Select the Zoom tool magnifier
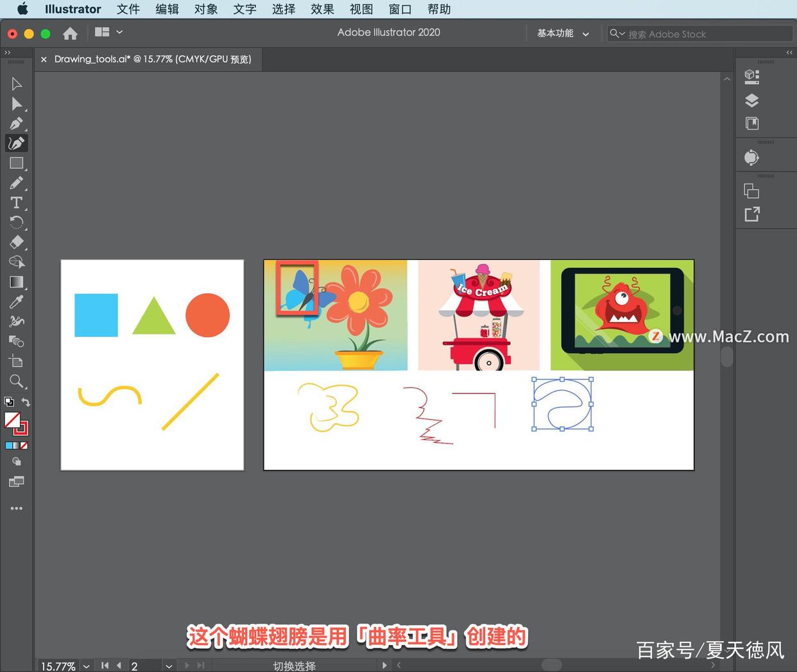797x672 pixels. tap(17, 381)
